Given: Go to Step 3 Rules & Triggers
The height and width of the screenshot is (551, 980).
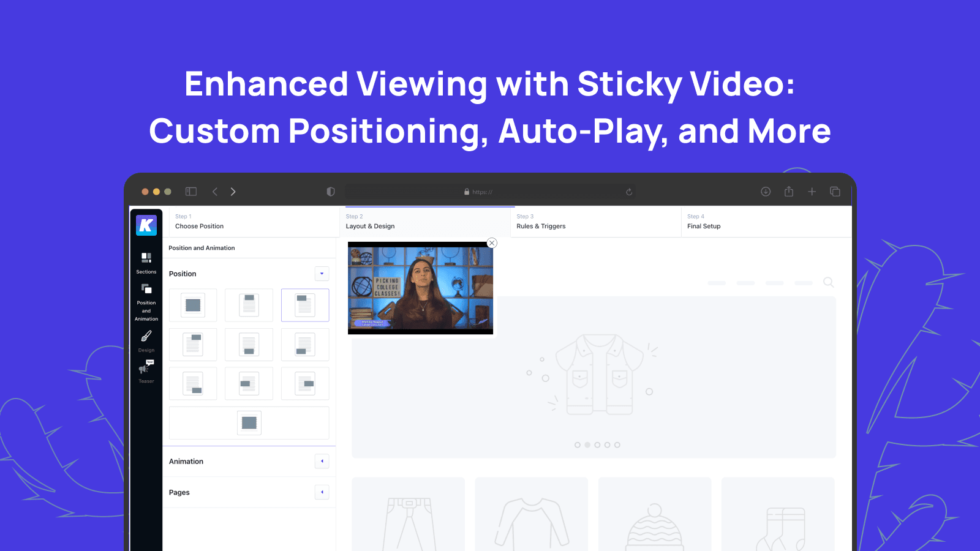Looking at the screenshot, I should click(x=541, y=222).
